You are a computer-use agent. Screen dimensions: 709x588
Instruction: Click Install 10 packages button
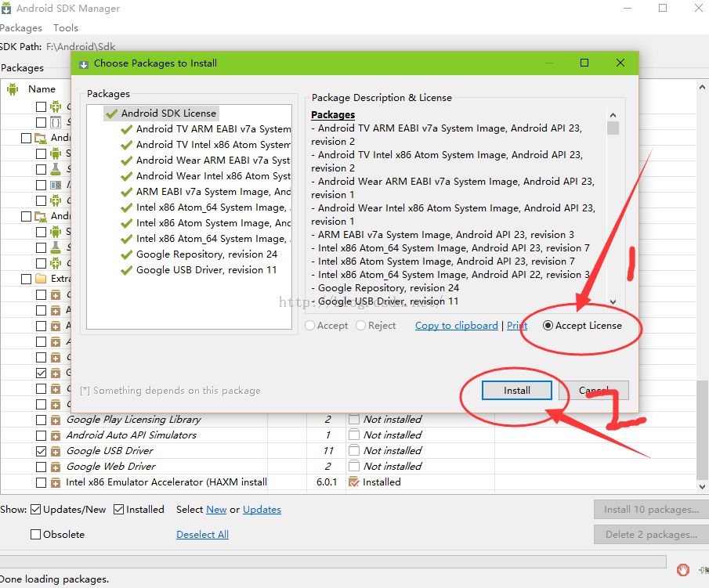(x=651, y=510)
